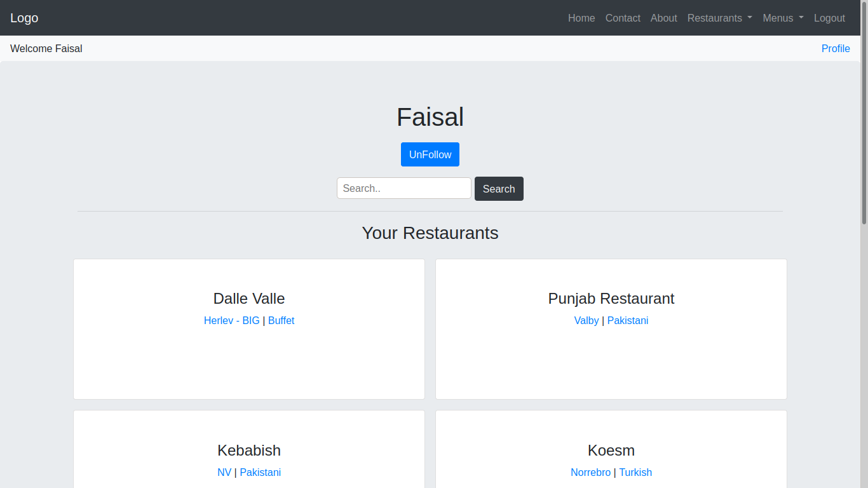Expand the Restaurants dropdown menu
868x488 pixels.
[719, 18]
